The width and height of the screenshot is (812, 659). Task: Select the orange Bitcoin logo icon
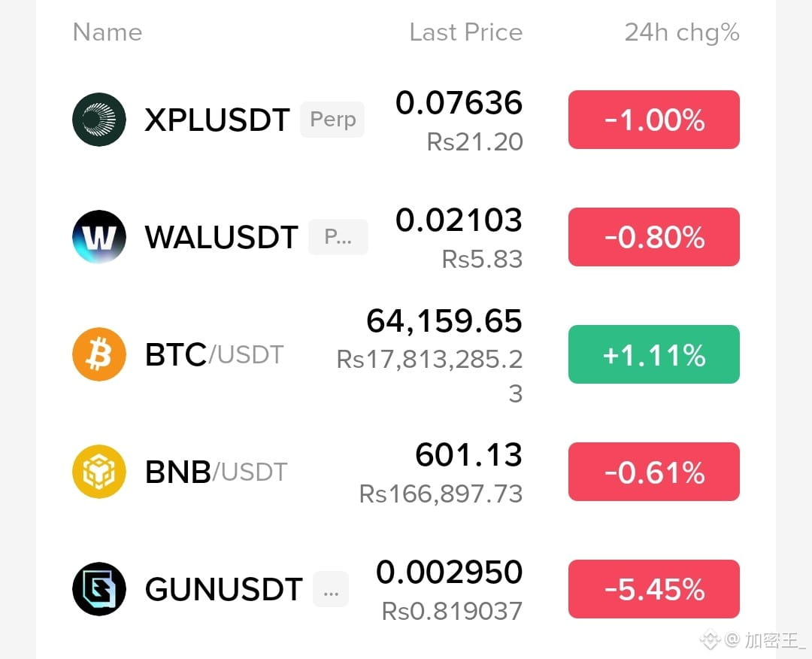99,354
